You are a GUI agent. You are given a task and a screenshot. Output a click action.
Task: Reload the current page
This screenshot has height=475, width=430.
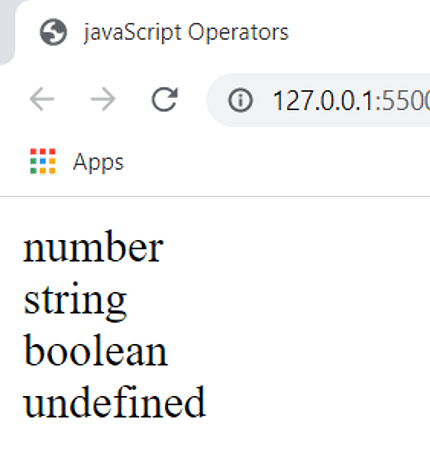(x=165, y=99)
